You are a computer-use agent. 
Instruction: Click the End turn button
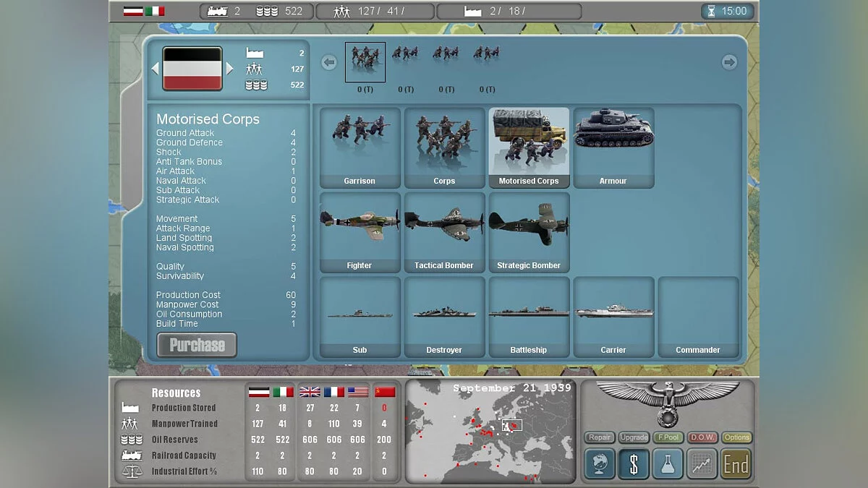click(736, 464)
